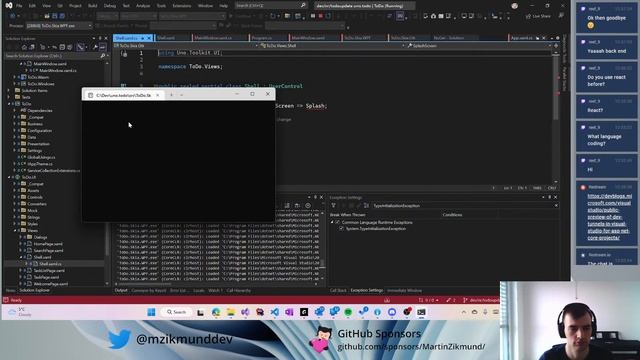The height and width of the screenshot is (360, 640).
Task: Select WelcomePage.xaml in Solution Explorer
Action: coord(51,284)
